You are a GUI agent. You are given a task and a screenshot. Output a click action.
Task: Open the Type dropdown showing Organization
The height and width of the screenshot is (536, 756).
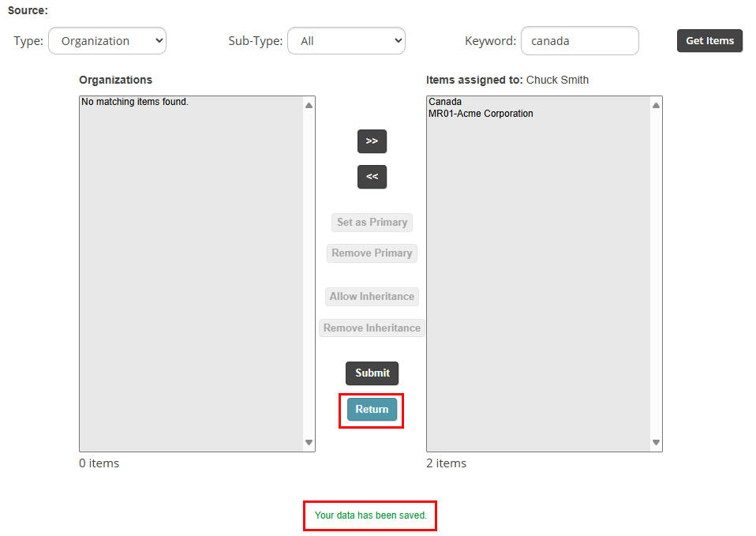(107, 41)
